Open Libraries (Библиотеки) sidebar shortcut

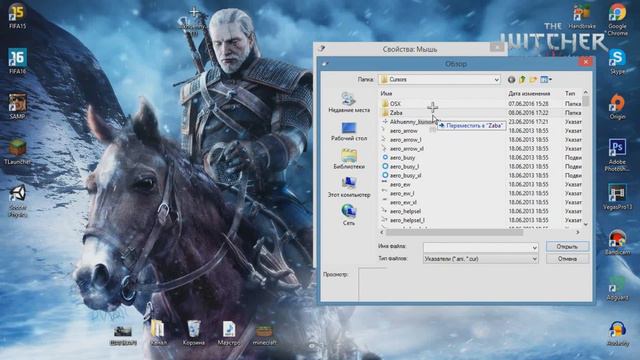click(x=349, y=159)
